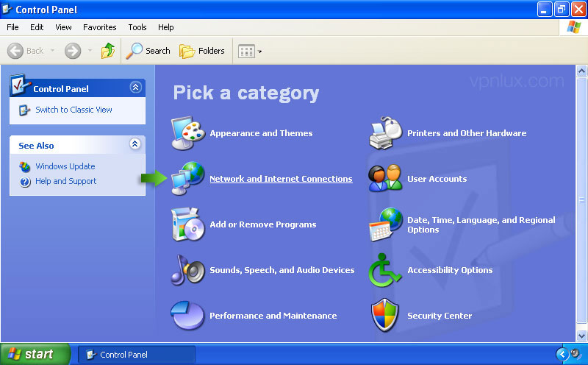
Task: Click the Security Center shield icon
Action: (384, 316)
